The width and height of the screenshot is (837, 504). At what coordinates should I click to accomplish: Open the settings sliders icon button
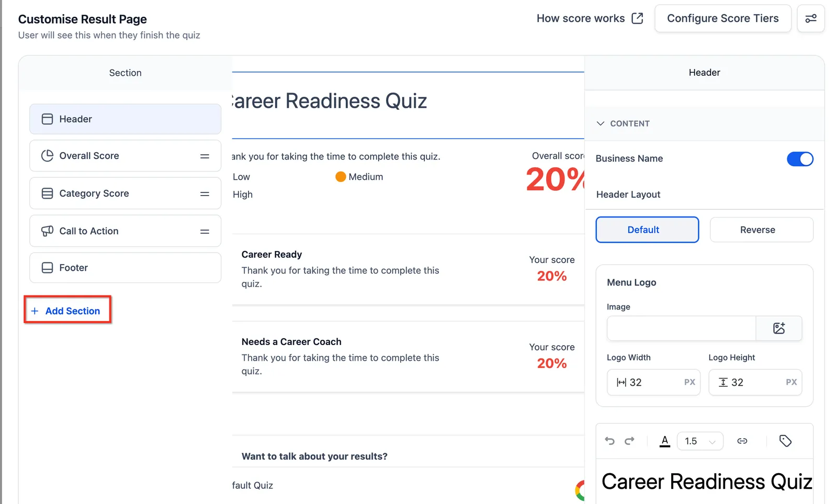pos(810,18)
